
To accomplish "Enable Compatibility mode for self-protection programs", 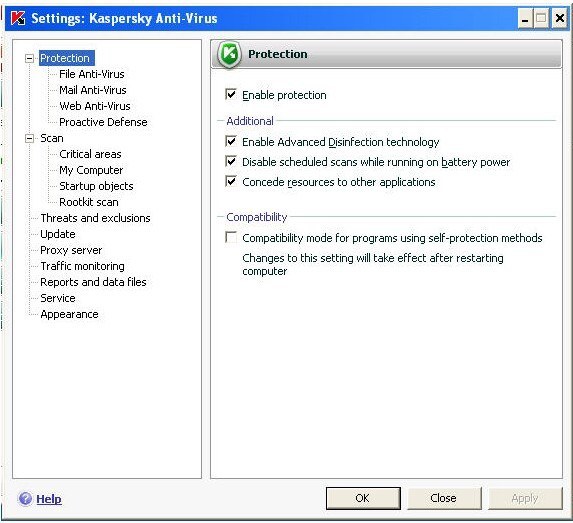I will (x=231, y=237).
